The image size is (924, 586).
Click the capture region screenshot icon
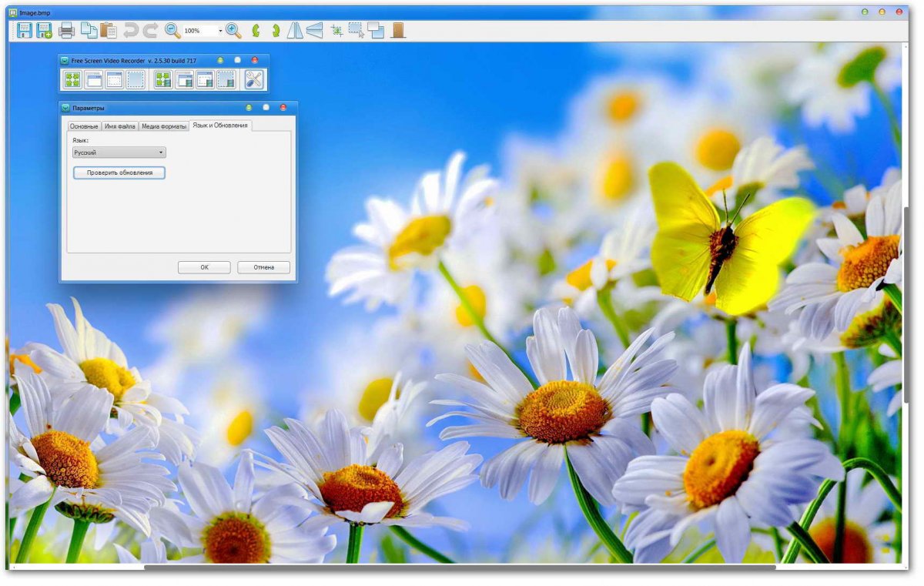pos(135,79)
